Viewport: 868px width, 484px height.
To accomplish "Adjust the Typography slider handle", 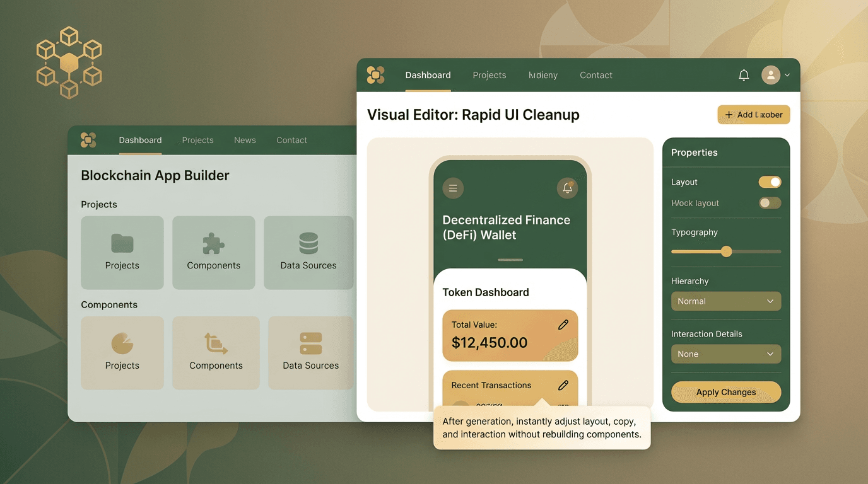I will (x=726, y=251).
